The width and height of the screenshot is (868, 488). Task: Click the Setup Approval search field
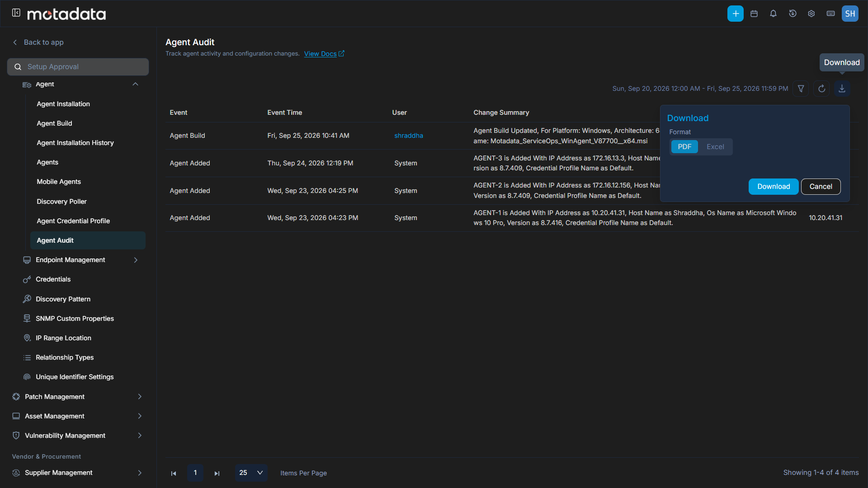[78, 67]
